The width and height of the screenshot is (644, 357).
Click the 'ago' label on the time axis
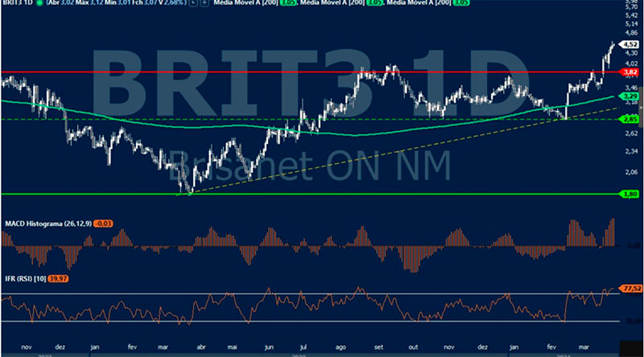pos(341,347)
